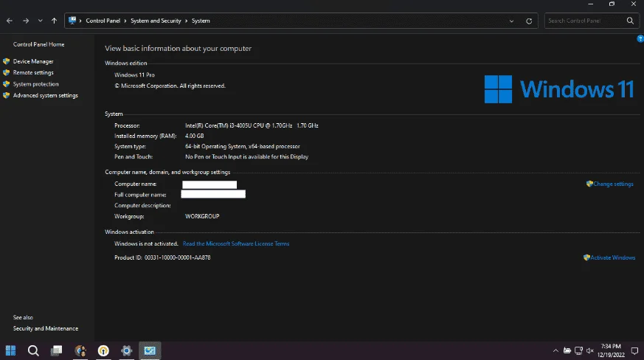Open the yellow keyhole app on taskbar
Image resolution: width=644 pixels, height=360 pixels.
tap(103, 350)
